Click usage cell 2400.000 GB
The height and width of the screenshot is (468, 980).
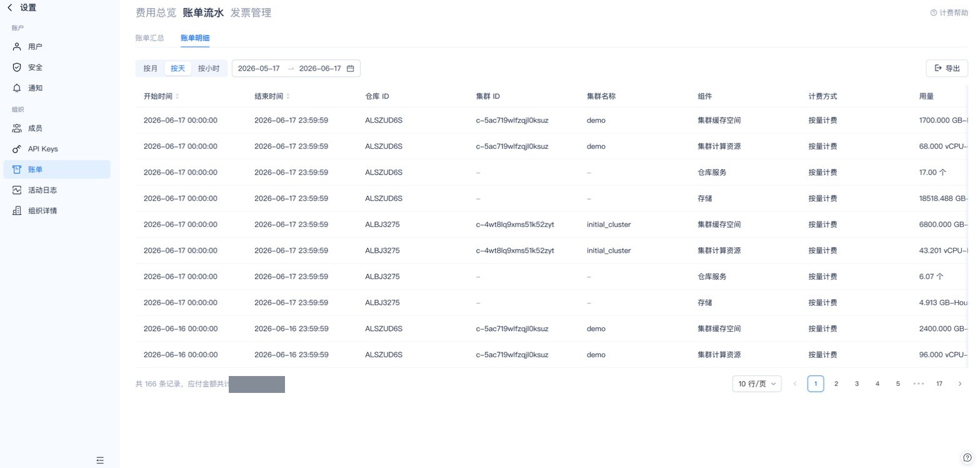click(x=944, y=328)
